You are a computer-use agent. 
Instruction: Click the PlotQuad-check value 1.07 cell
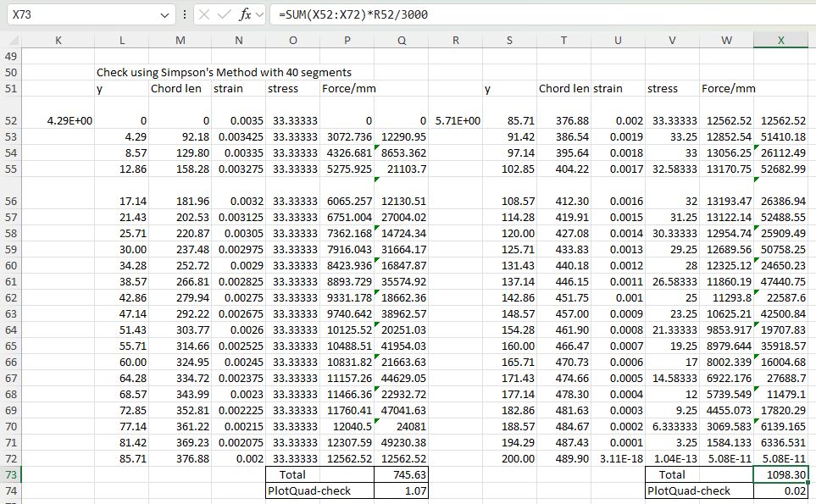coord(401,490)
